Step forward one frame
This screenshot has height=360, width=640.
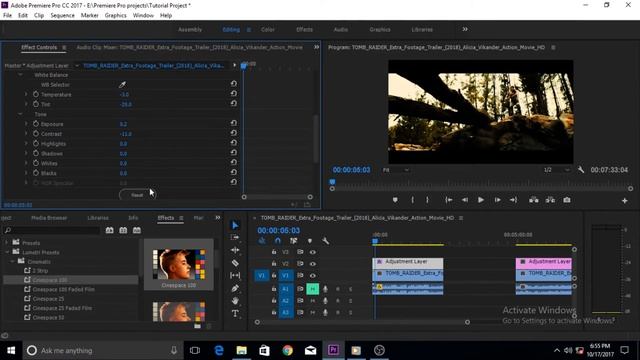tap(497, 200)
